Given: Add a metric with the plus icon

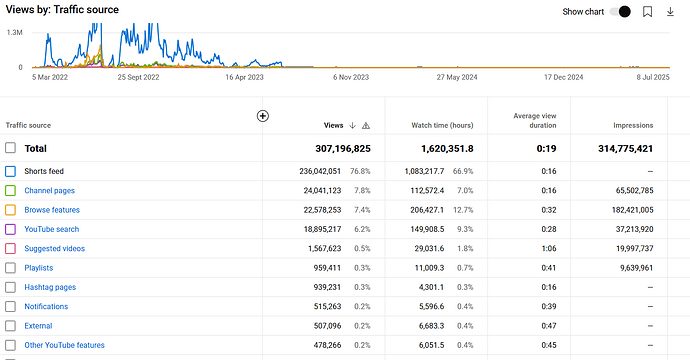Looking at the screenshot, I should tap(263, 116).
